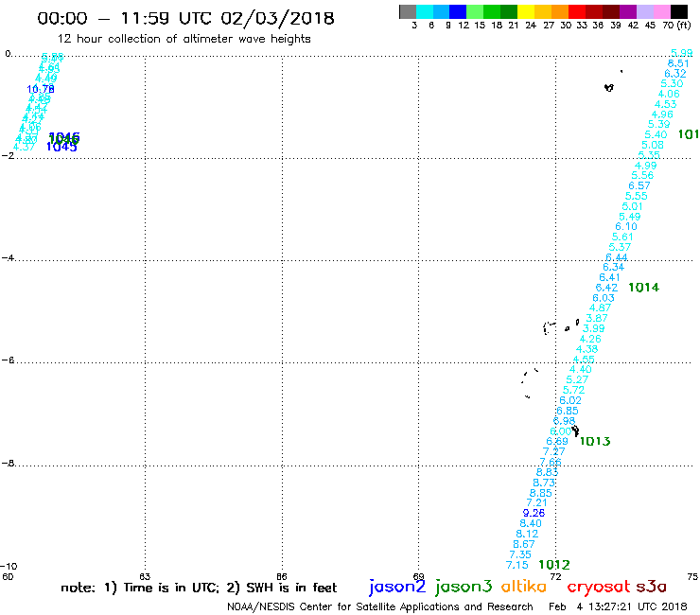Click the lavender swatch in the legend
Screen dimensions: 700x615
coord(644,11)
